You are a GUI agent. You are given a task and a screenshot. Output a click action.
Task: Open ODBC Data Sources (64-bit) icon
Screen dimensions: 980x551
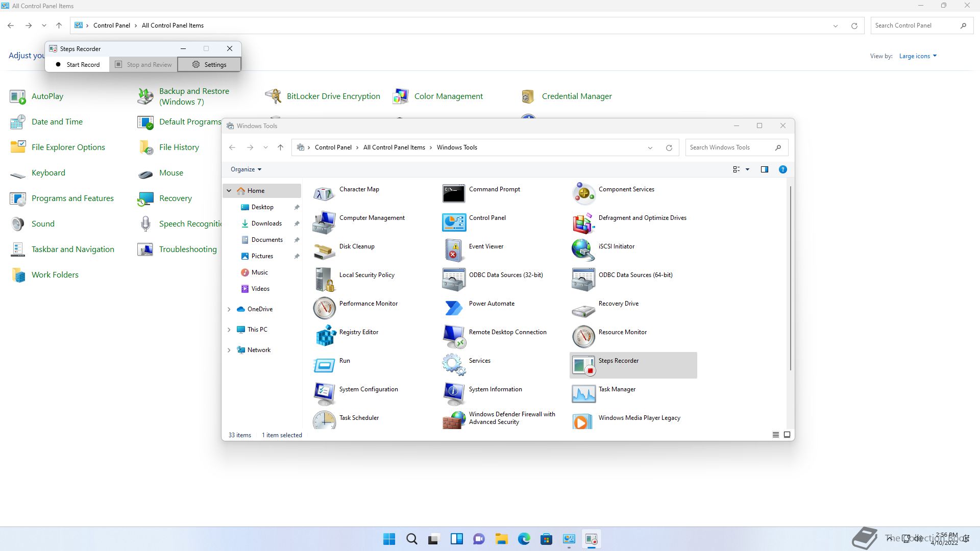pyautogui.click(x=583, y=280)
